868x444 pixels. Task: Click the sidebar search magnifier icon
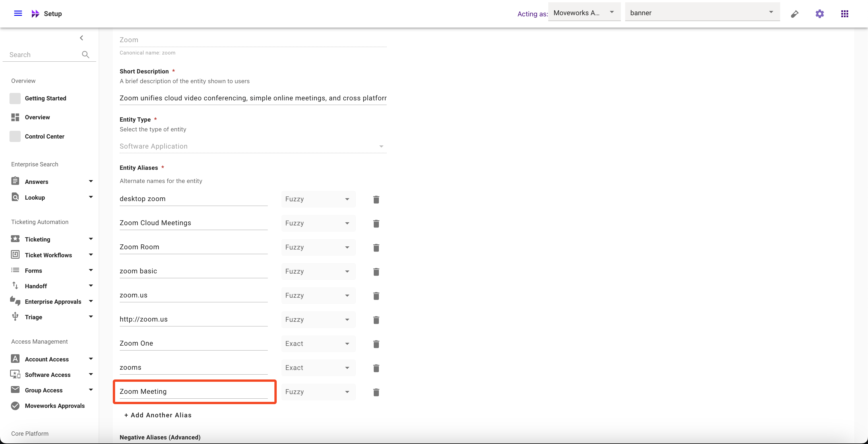(x=86, y=54)
